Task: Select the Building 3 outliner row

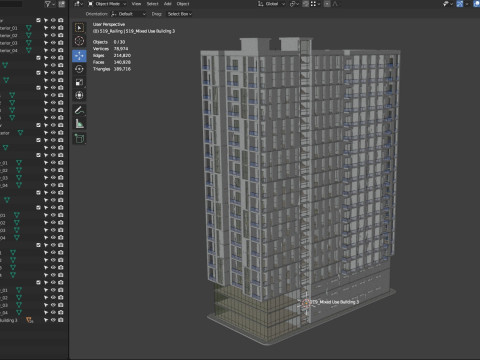Action: point(33,320)
